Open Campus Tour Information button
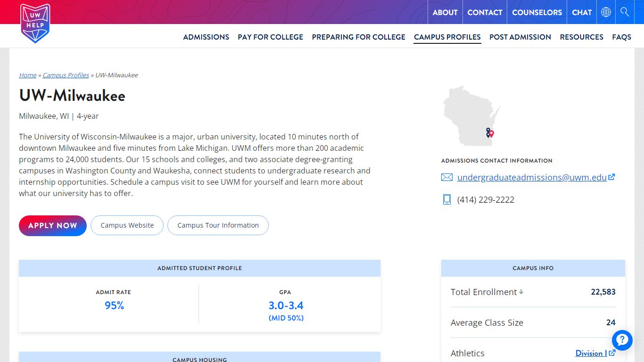Image resolution: width=644 pixels, height=362 pixels. pos(218,225)
